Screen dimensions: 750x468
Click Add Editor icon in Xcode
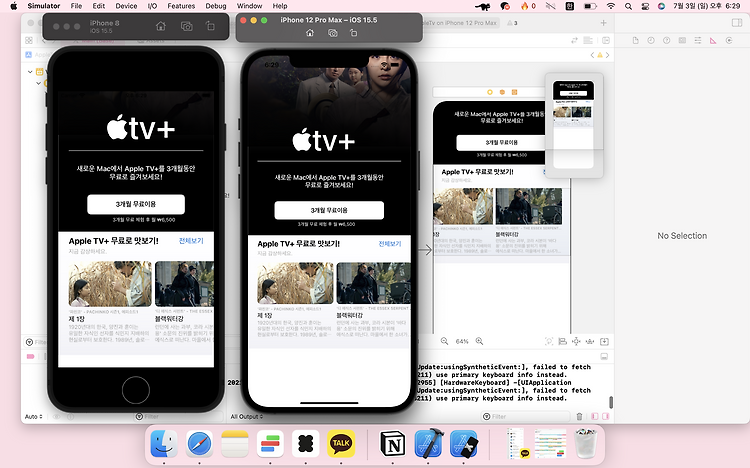pos(606,41)
